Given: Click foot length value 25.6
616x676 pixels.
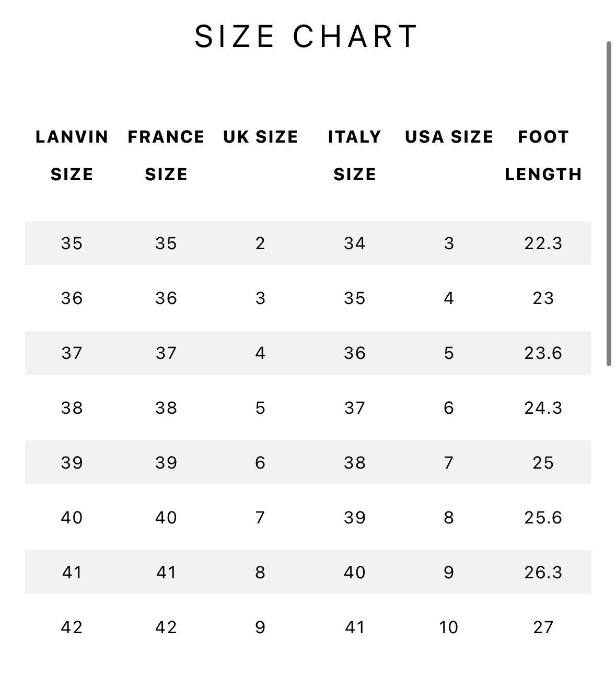Looking at the screenshot, I should (543, 518).
